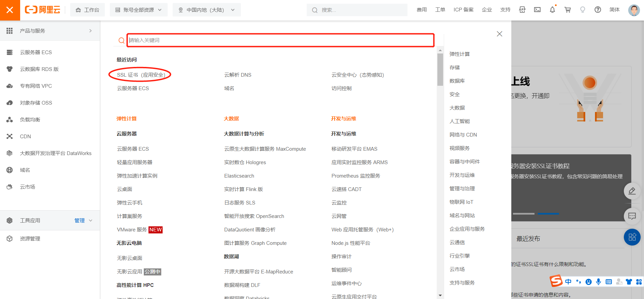Open 日志服务 SLS link
The height and width of the screenshot is (299, 644).
pyautogui.click(x=240, y=202)
